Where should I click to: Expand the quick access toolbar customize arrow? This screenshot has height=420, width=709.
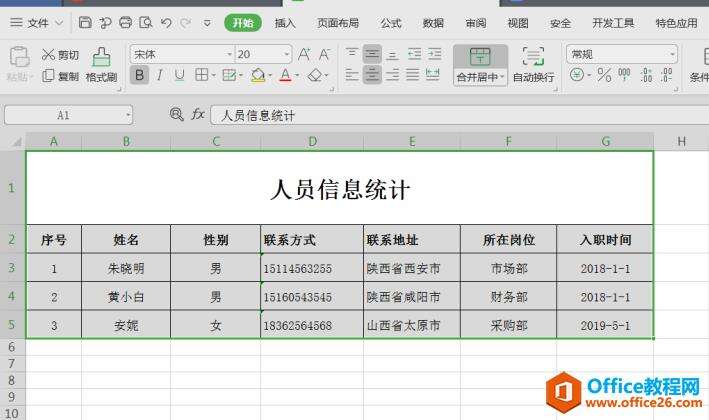(207, 23)
